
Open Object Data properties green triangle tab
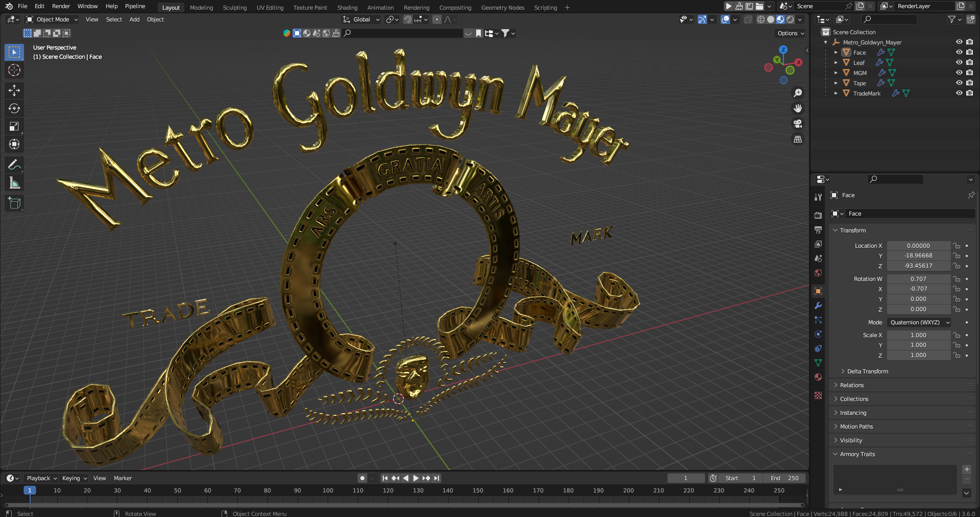tap(818, 363)
